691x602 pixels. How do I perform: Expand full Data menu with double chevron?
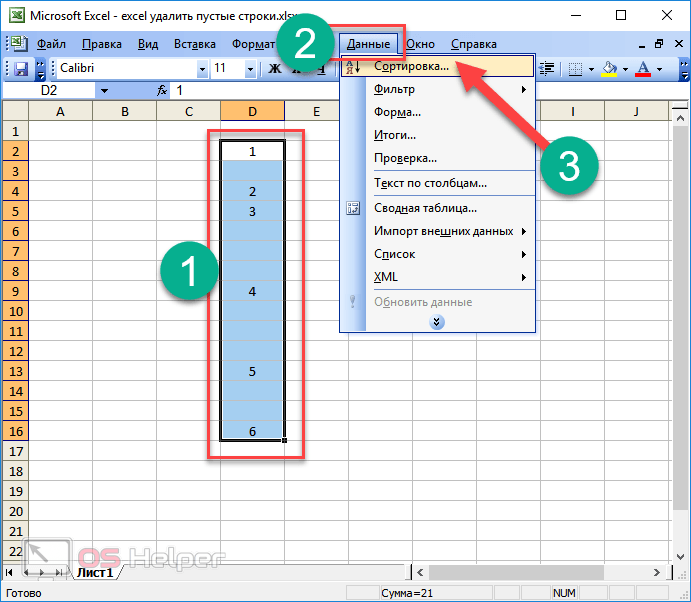click(x=436, y=322)
